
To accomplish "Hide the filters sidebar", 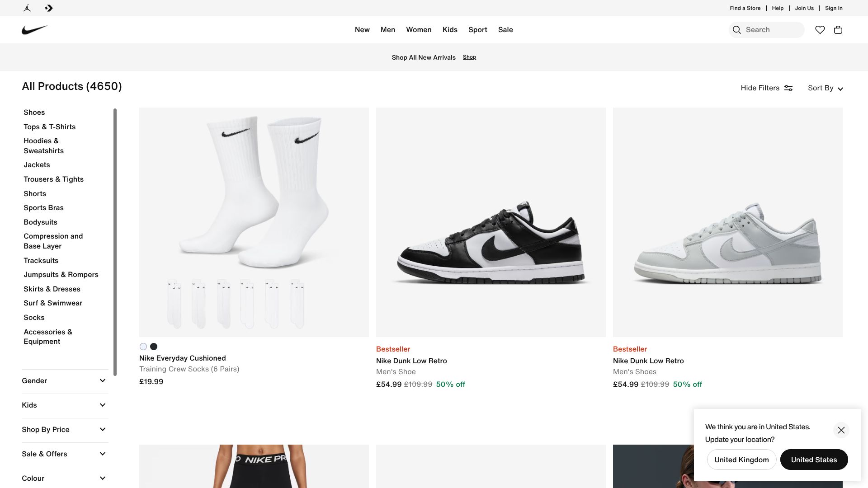I will coord(766,88).
